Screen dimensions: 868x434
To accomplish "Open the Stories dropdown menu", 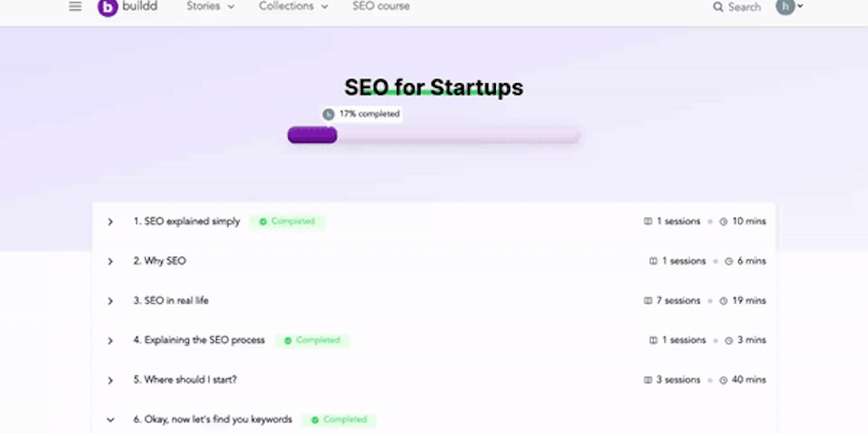I will click(x=210, y=7).
